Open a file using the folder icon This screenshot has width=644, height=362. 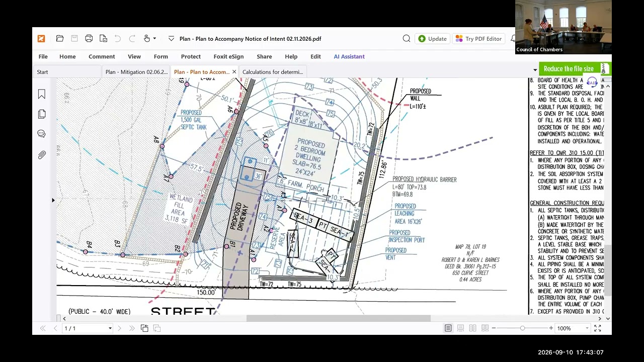click(60, 39)
